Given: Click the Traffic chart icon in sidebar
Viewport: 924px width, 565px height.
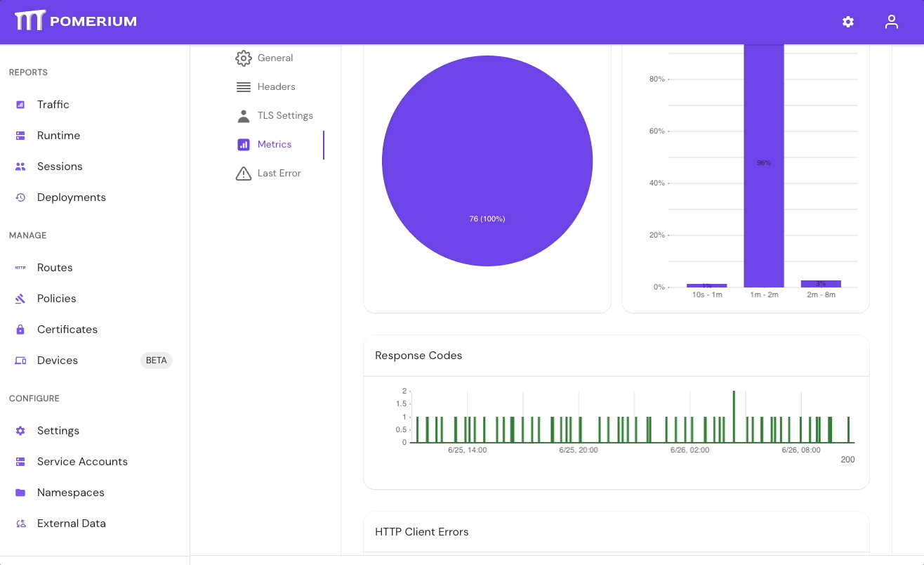Looking at the screenshot, I should tap(20, 105).
